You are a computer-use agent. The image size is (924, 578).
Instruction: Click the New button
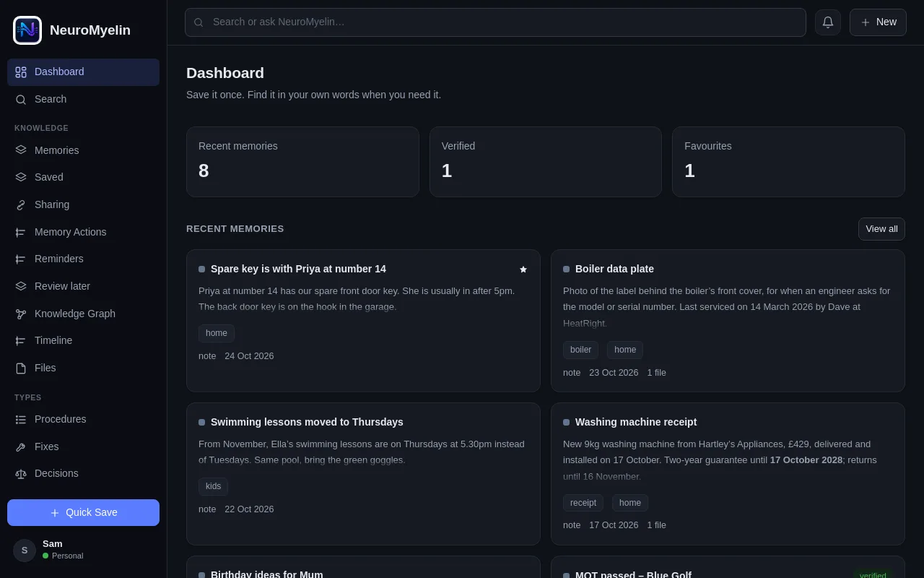(878, 22)
